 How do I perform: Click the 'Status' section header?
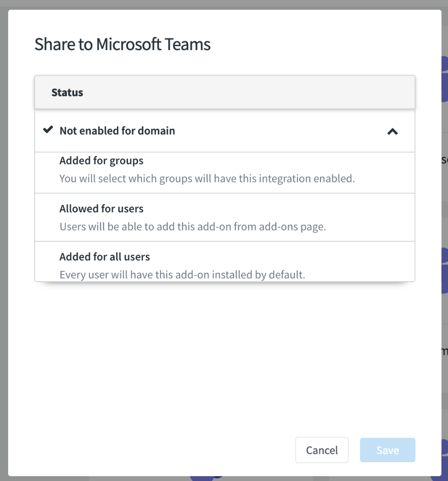click(225, 92)
